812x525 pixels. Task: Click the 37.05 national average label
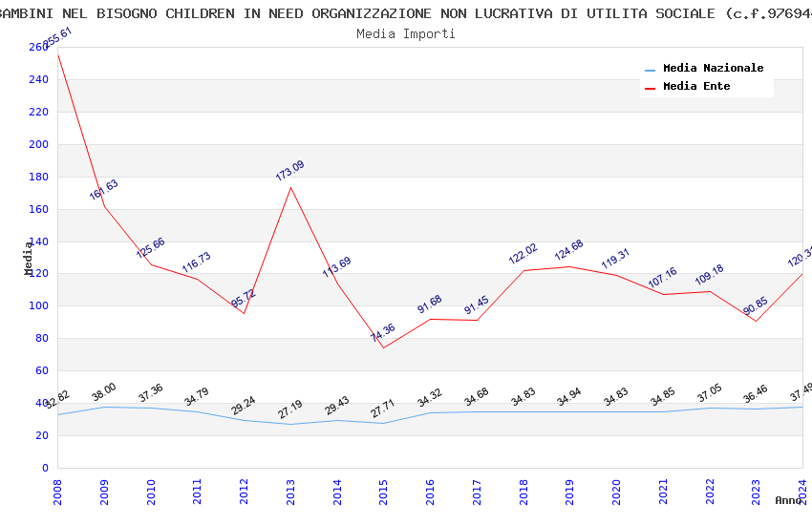point(709,393)
